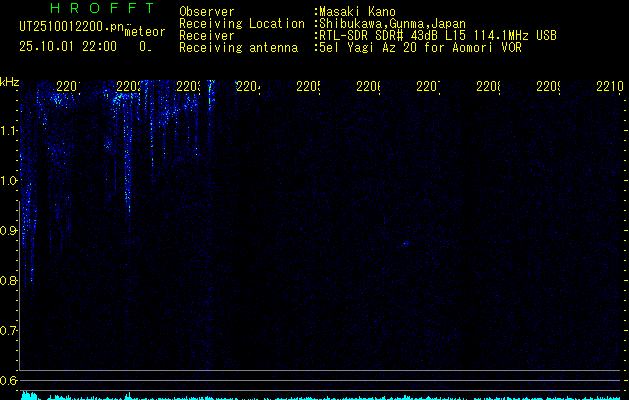The width and height of the screenshot is (629, 400).
Task: Click the kHz axis unit label
Action: (9, 82)
